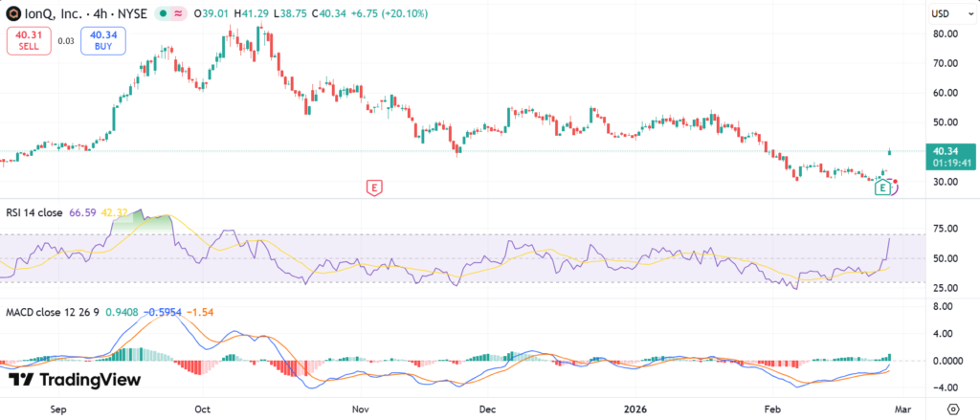Click the 80.00 price axis label
980x420 pixels.
point(945,33)
